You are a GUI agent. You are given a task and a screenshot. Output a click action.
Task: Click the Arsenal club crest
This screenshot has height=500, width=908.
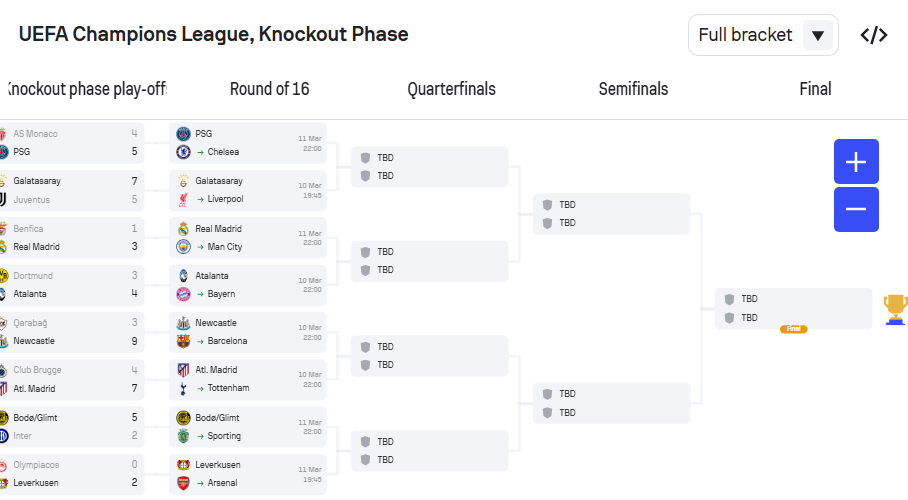click(x=183, y=483)
